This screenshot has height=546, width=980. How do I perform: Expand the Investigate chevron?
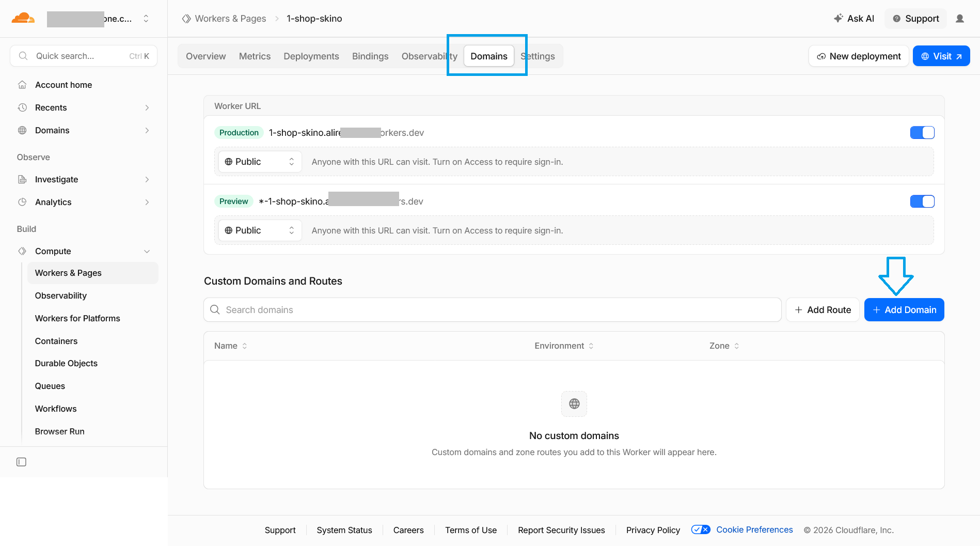coord(147,179)
